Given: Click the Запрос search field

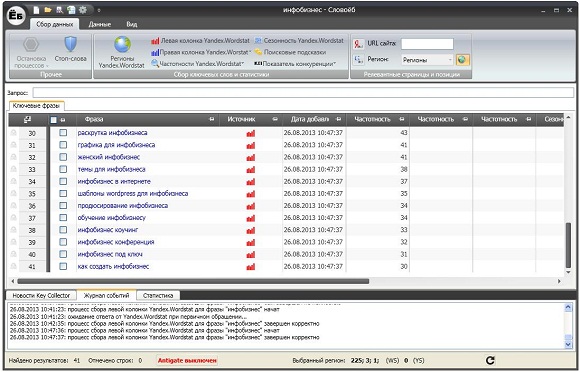Looking at the screenshot, I should (x=303, y=92).
